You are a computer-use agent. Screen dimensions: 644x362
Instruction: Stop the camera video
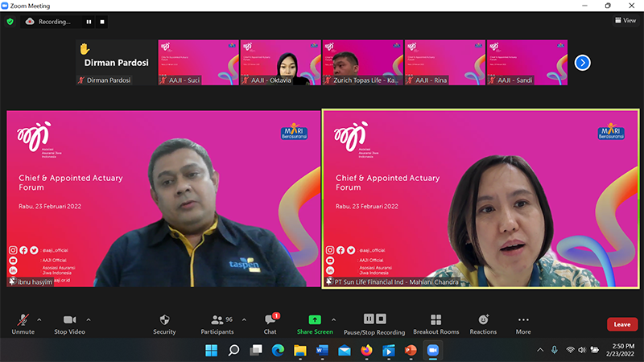pos(69,324)
